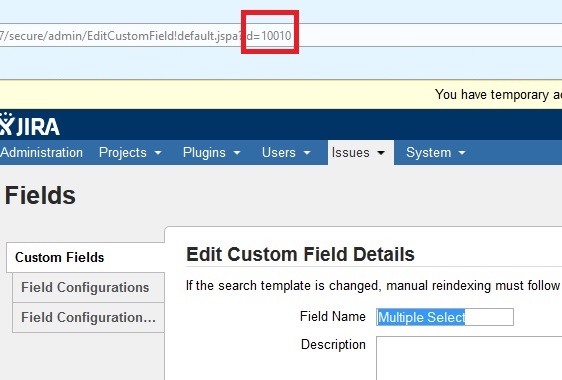Expand the Users dropdown arrow

click(x=307, y=153)
